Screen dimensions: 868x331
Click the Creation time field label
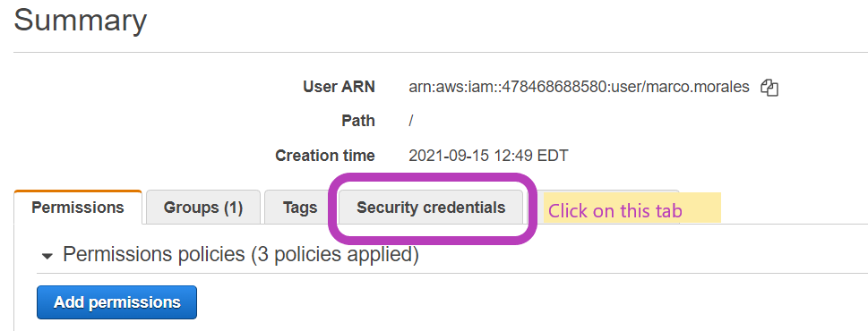point(325,156)
